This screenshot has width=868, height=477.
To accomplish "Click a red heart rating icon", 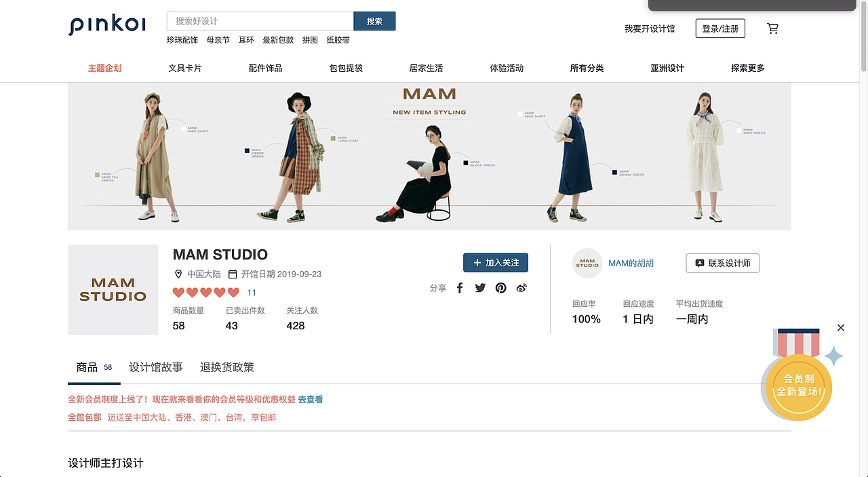I will [x=178, y=292].
